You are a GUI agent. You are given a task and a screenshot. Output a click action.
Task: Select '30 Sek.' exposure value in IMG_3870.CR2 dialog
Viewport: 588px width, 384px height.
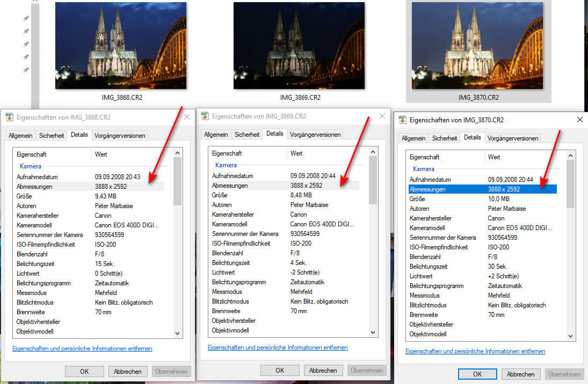point(498,267)
